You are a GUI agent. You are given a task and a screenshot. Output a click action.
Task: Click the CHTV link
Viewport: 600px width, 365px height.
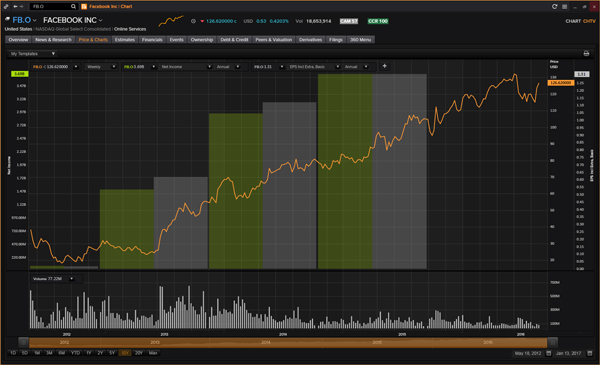click(x=589, y=21)
